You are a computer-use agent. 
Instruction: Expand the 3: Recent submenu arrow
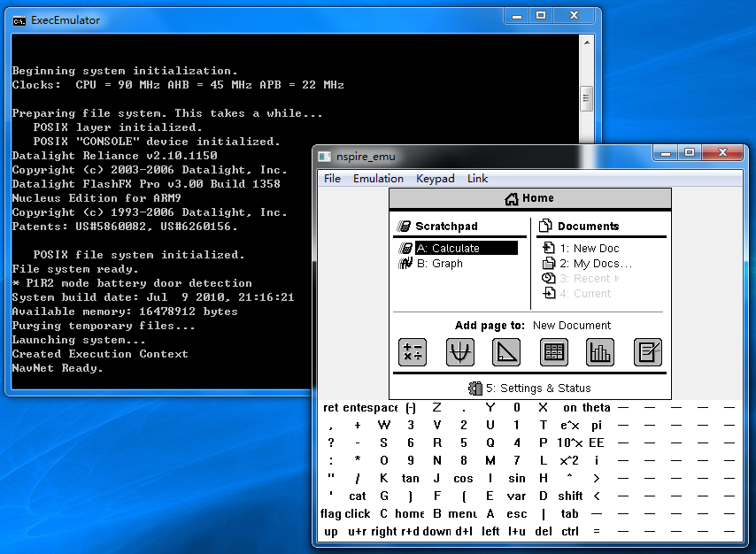click(x=617, y=278)
